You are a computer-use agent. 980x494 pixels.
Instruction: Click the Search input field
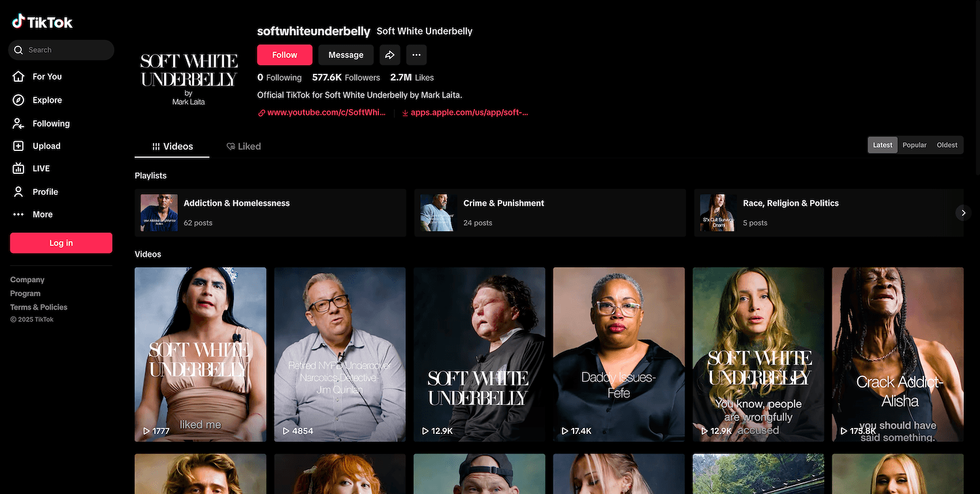coord(61,50)
